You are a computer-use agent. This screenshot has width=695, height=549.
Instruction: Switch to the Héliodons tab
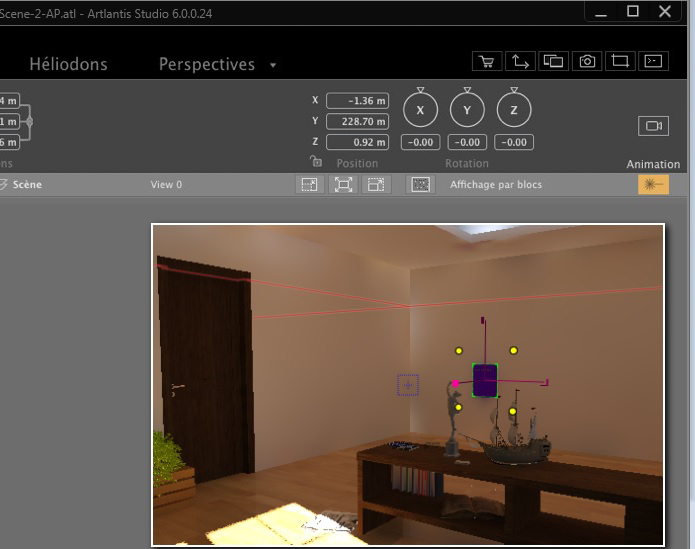[68, 64]
